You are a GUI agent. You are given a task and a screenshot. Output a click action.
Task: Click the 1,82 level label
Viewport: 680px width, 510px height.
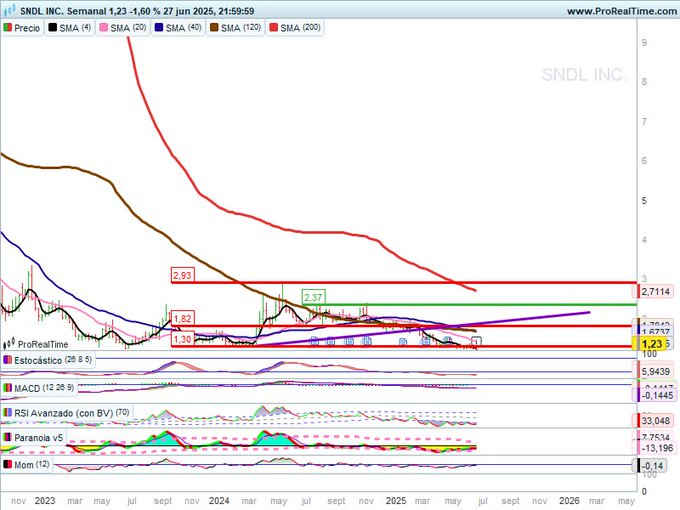point(182,319)
